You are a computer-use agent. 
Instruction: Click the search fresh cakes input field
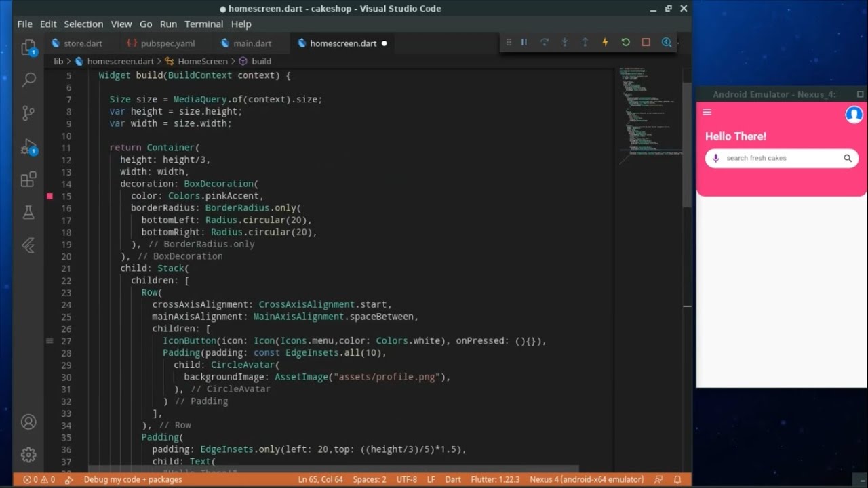click(782, 158)
